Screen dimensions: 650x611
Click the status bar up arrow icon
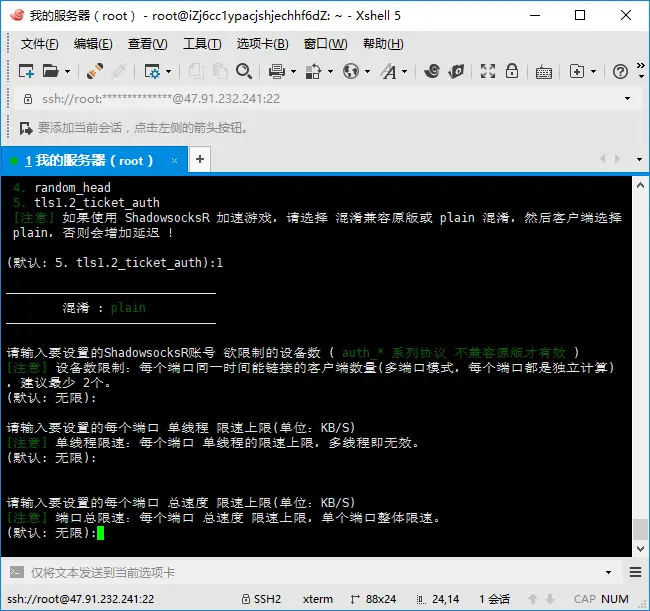pyautogui.click(x=533, y=599)
